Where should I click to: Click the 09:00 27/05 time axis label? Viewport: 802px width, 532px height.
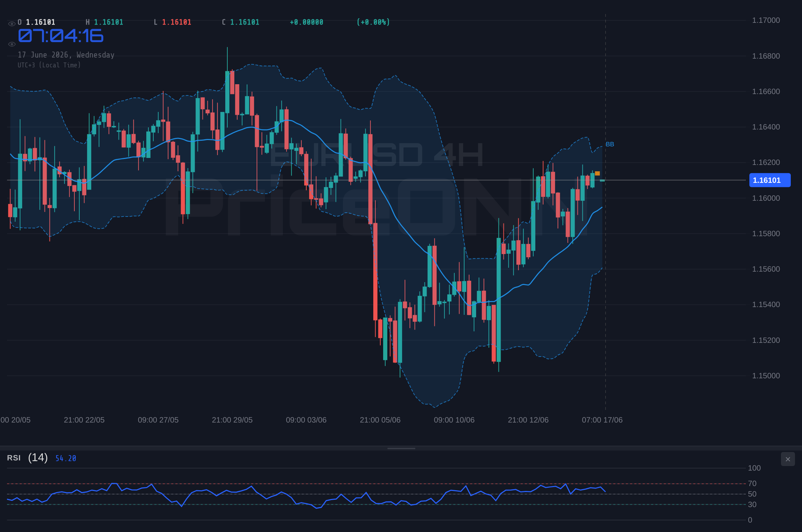(158, 420)
